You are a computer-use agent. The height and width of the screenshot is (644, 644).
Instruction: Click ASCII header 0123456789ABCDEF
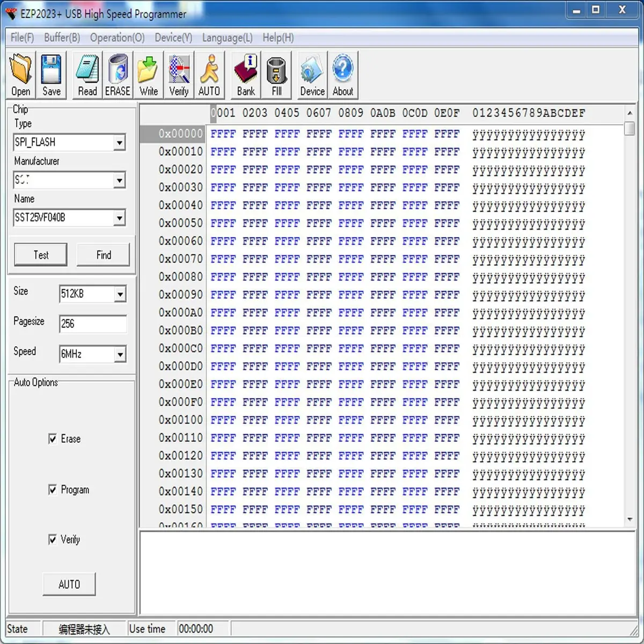[529, 113]
